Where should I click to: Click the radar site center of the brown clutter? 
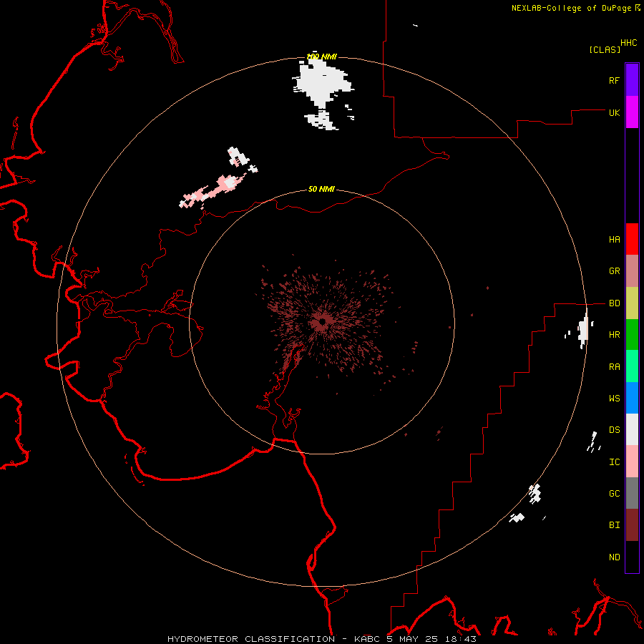(323, 322)
